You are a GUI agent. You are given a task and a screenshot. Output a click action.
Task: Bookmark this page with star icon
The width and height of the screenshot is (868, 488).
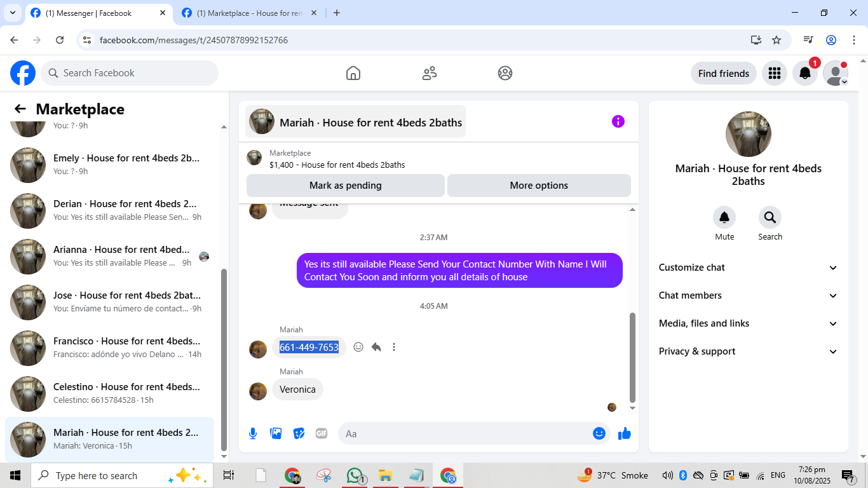pos(776,40)
